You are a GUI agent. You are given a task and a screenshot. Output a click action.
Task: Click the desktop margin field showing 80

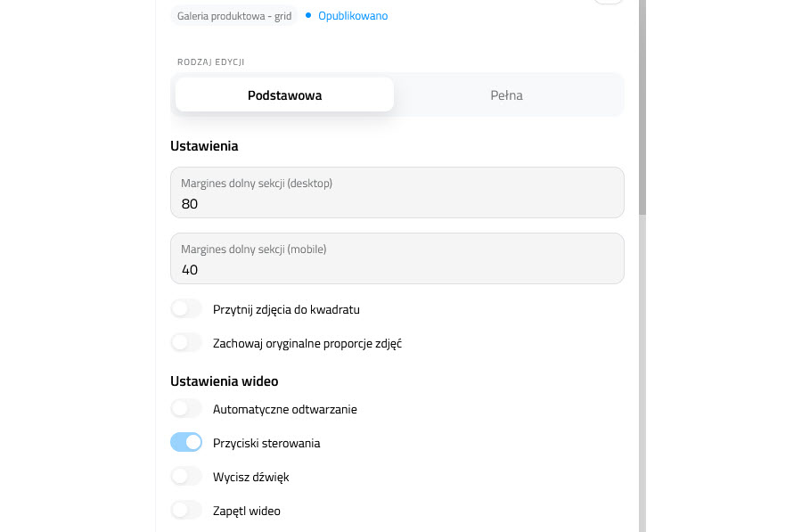click(x=397, y=192)
